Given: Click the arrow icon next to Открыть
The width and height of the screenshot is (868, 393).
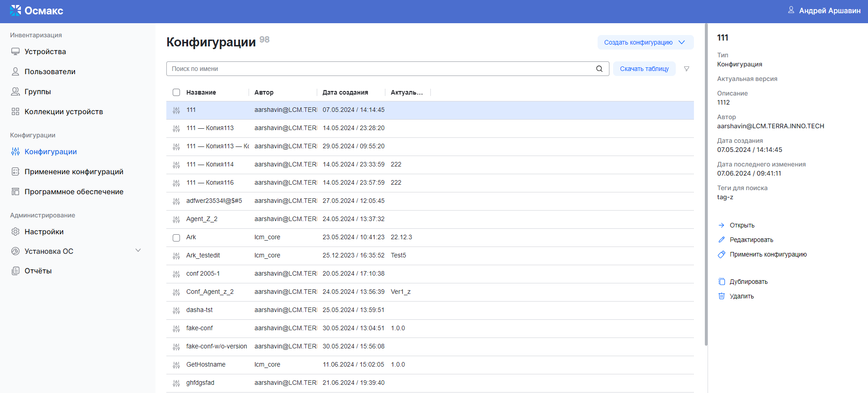Looking at the screenshot, I should point(721,225).
